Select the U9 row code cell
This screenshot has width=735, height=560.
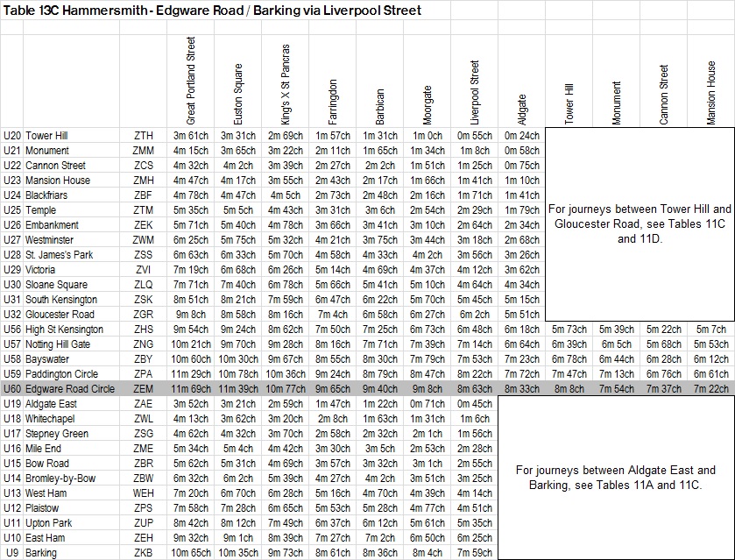pos(12,553)
